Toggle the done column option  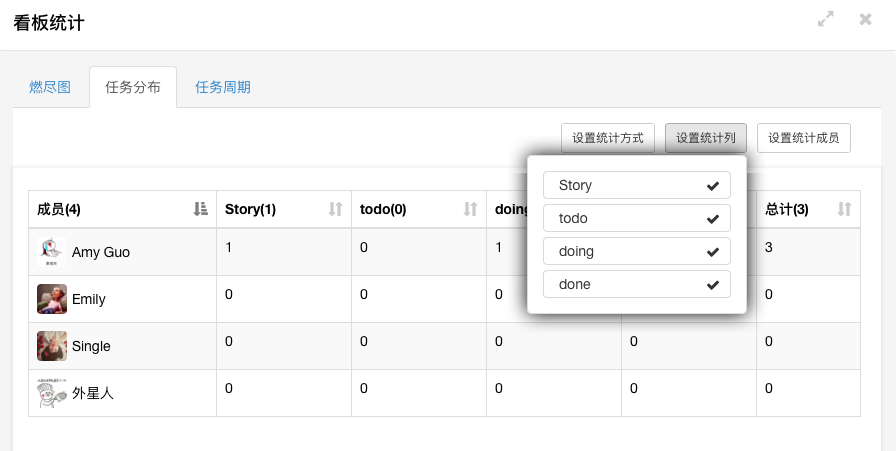tap(637, 284)
